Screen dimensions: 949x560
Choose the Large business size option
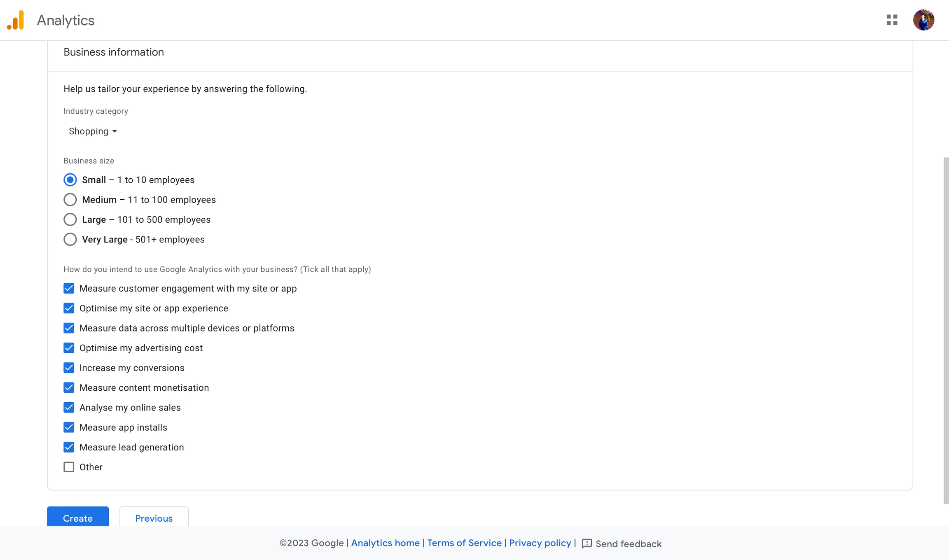70,219
